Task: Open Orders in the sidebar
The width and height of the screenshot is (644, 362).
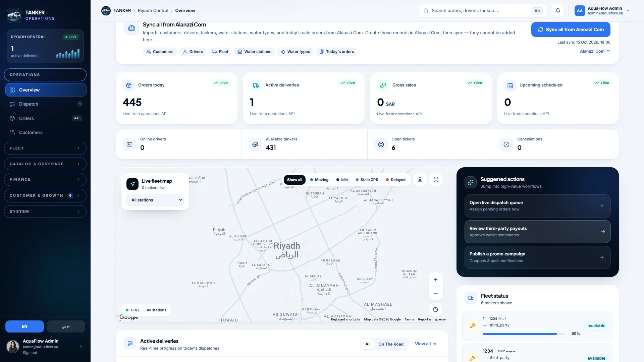Action: [x=46, y=118]
